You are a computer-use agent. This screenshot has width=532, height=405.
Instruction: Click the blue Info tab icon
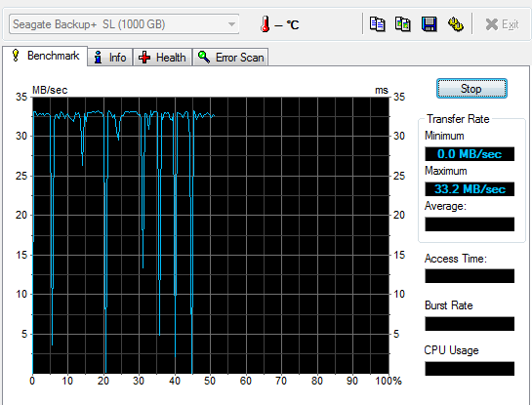click(x=98, y=57)
